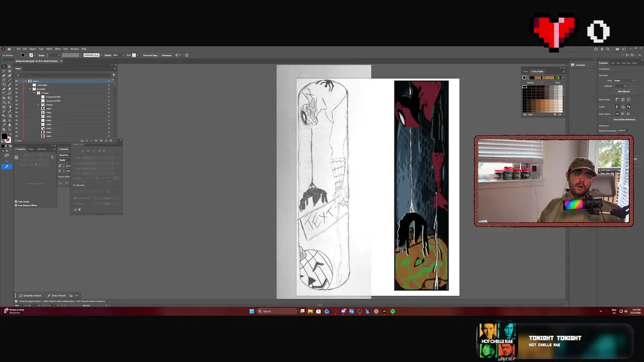644x362 pixels.
Task: Select the Hand tool
Action: tap(10, 125)
